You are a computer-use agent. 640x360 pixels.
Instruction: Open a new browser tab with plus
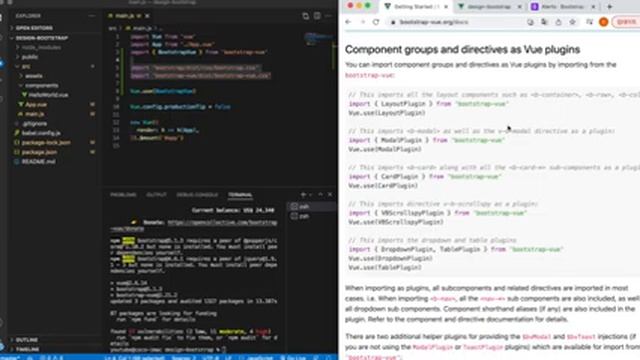pyautogui.click(x=610, y=7)
